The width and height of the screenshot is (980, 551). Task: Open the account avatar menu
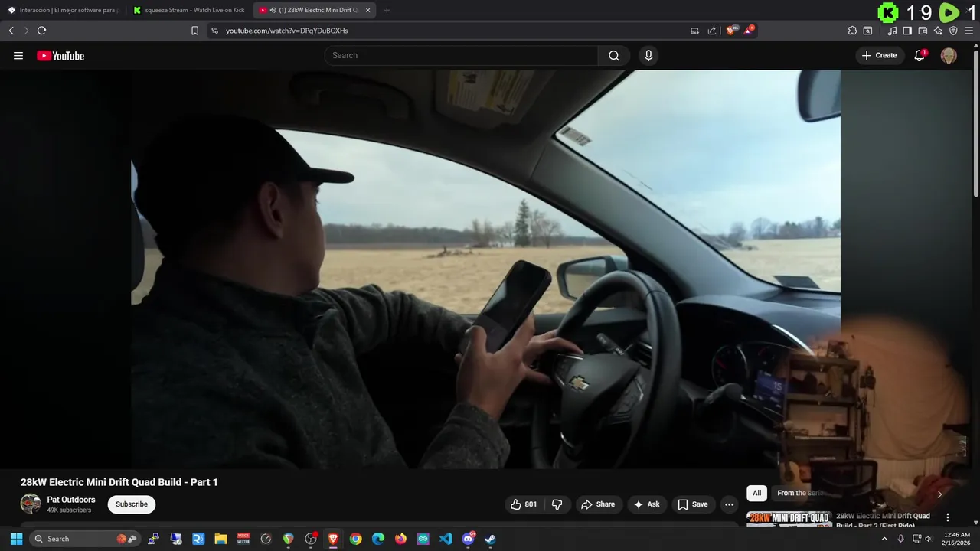pyautogui.click(x=949, y=55)
